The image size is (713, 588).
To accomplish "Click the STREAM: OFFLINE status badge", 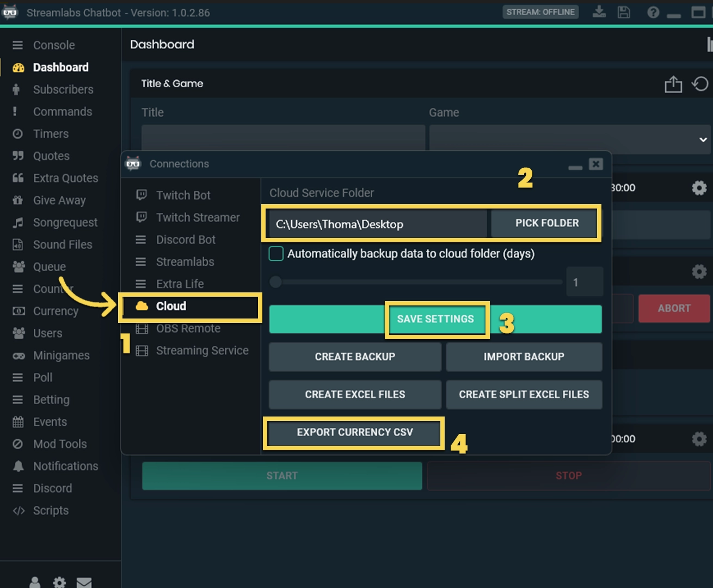I will 540,12.
